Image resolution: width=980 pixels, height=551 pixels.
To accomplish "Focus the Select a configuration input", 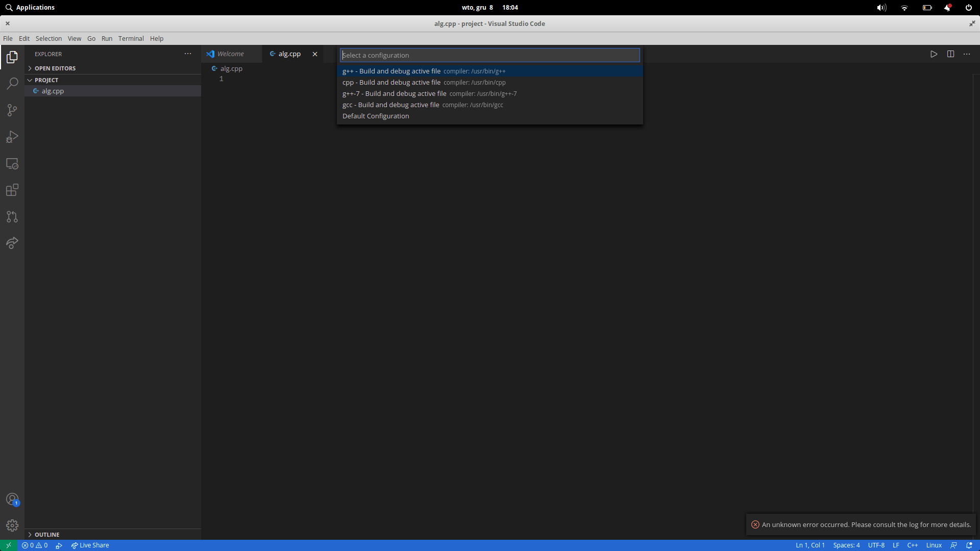I will 489,55.
